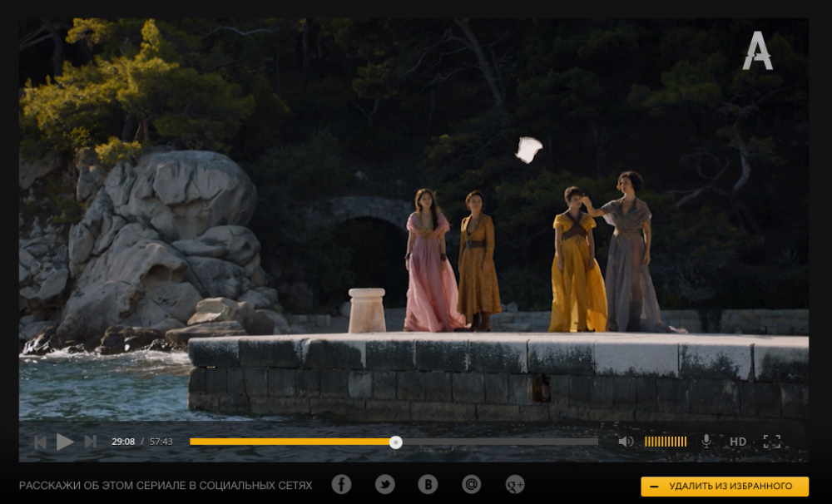Share the series on VKontakte
Screen dimensions: 832x504
click(428, 484)
